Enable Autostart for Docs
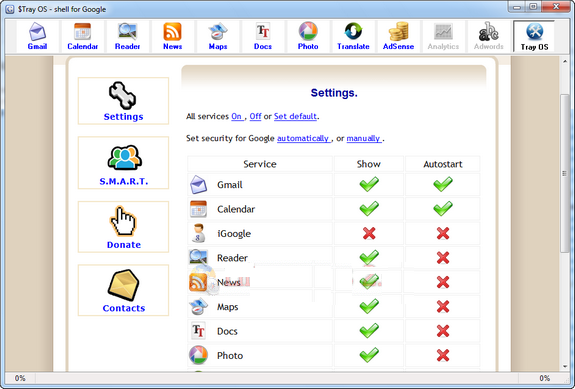The height and width of the screenshot is (389, 575). click(x=443, y=331)
